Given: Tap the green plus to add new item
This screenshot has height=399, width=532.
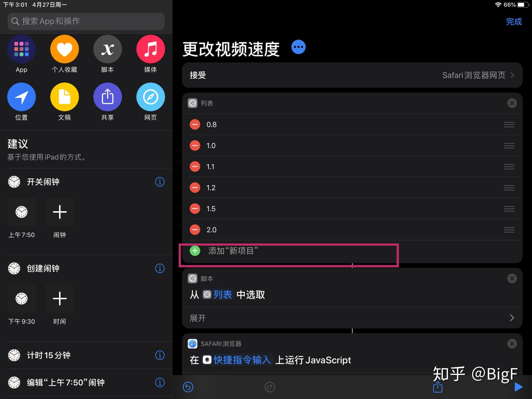Looking at the screenshot, I should coord(195,251).
